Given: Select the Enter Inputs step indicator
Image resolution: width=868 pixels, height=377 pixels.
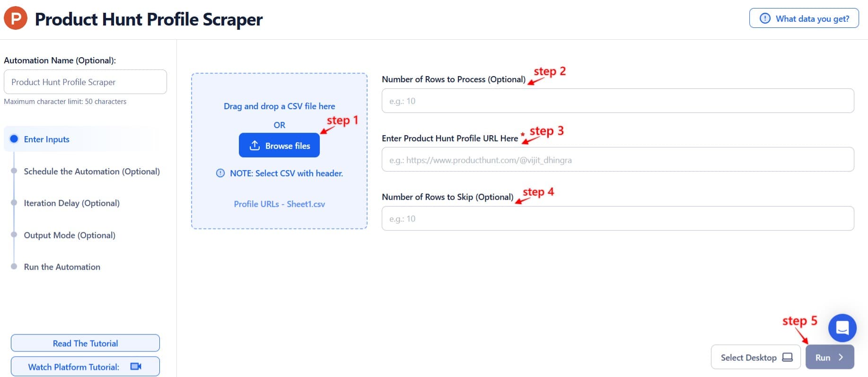Looking at the screenshot, I should click(x=14, y=139).
